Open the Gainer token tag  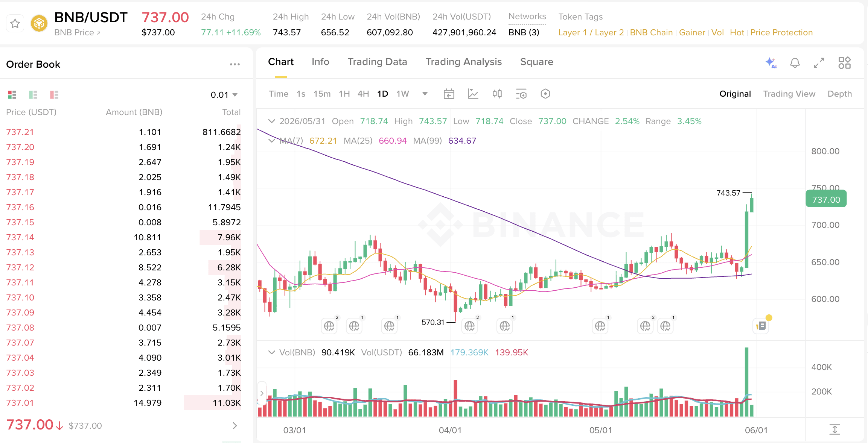[x=692, y=33]
